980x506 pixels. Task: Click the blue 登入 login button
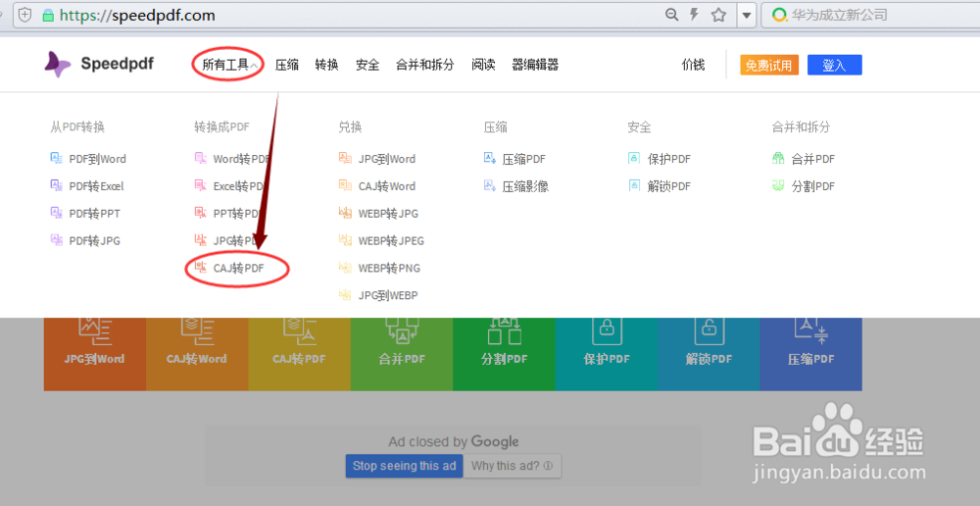coord(834,65)
